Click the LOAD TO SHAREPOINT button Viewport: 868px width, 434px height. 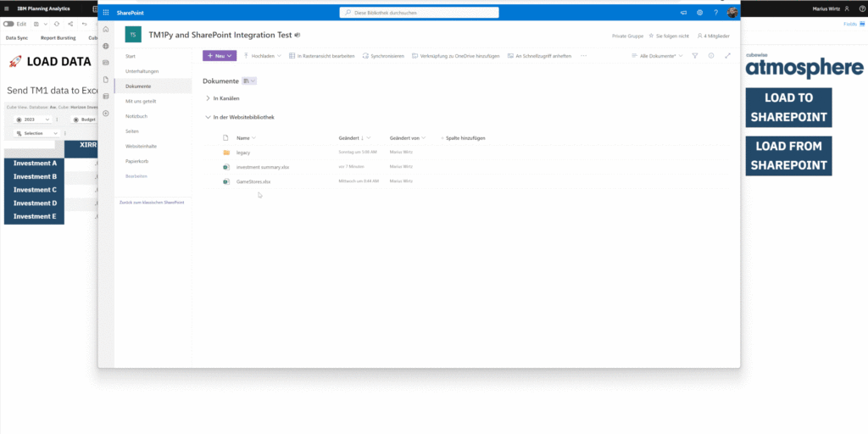tap(788, 108)
